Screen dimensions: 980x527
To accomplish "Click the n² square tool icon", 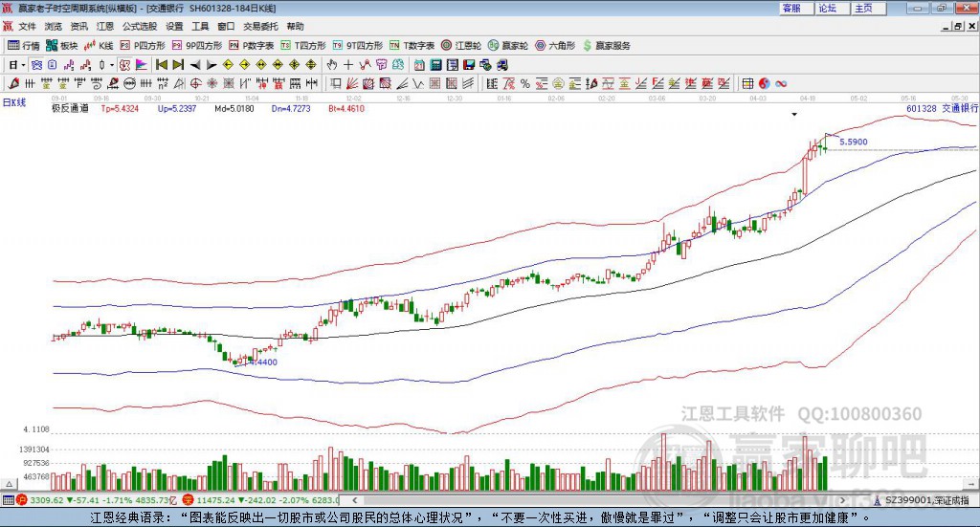I will 163,83.
